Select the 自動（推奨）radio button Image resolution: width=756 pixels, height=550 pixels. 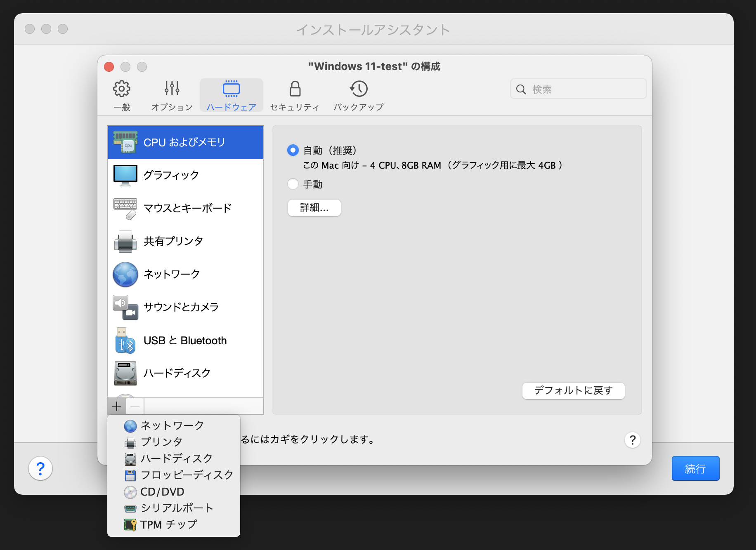[293, 150]
